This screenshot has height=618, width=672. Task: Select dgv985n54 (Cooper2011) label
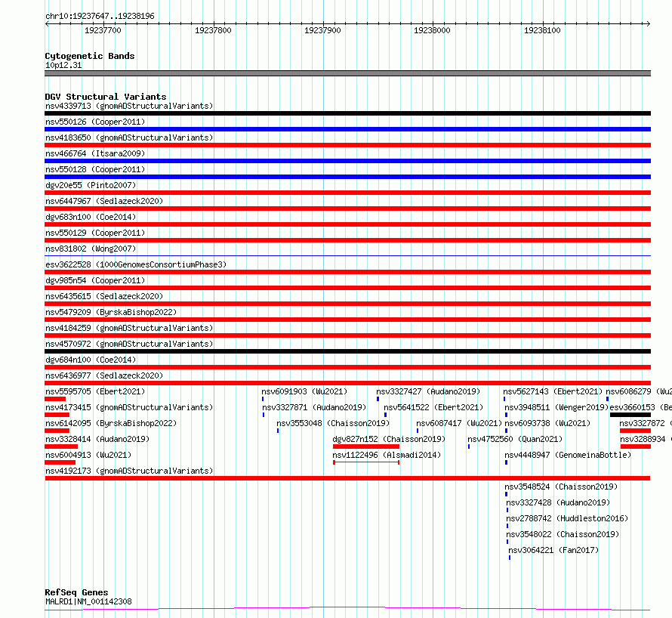point(95,280)
